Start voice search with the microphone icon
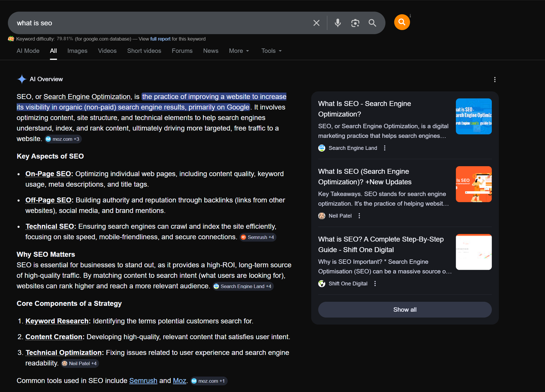 pos(338,23)
